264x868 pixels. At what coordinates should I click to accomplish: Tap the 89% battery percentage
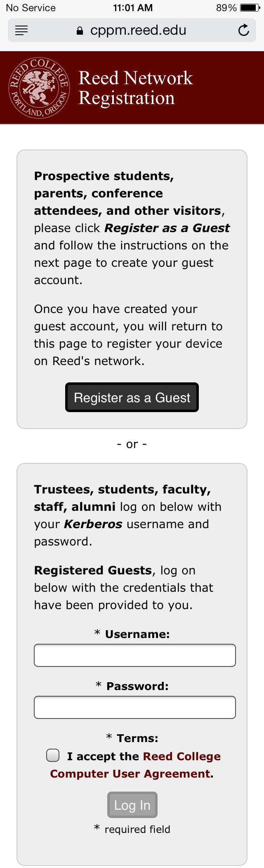click(226, 8)
